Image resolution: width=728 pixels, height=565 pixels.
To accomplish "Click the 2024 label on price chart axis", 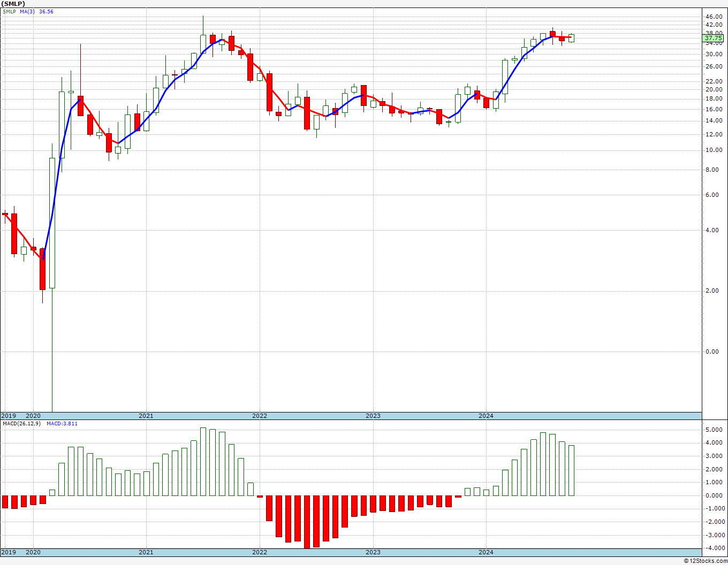I will point(486,416).
